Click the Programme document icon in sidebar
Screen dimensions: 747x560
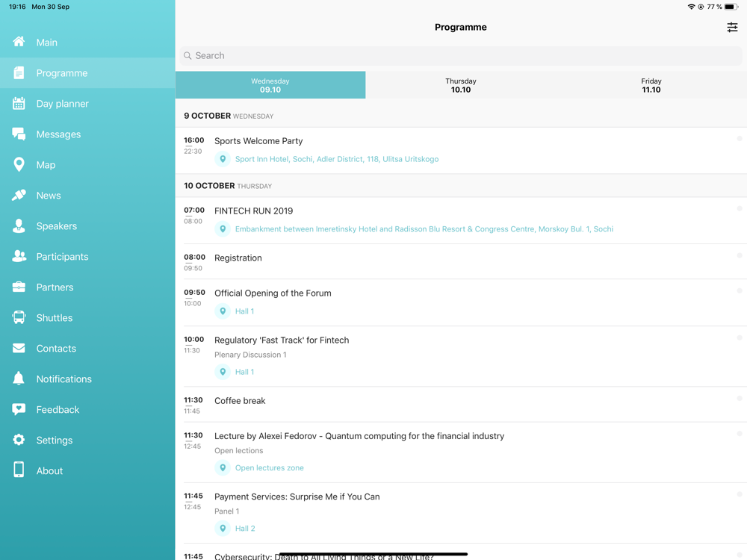click(19, 73)
